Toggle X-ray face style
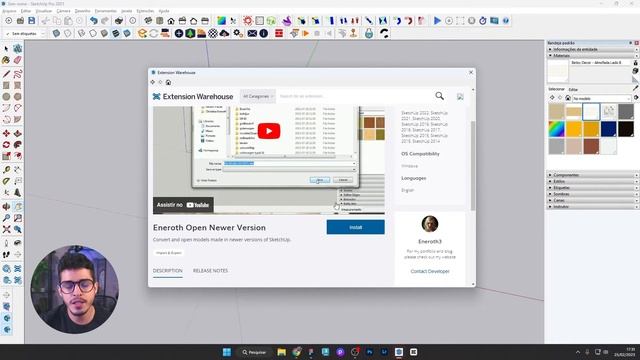The height and width of the screenshot is (360, 640). tap(56, 33)
